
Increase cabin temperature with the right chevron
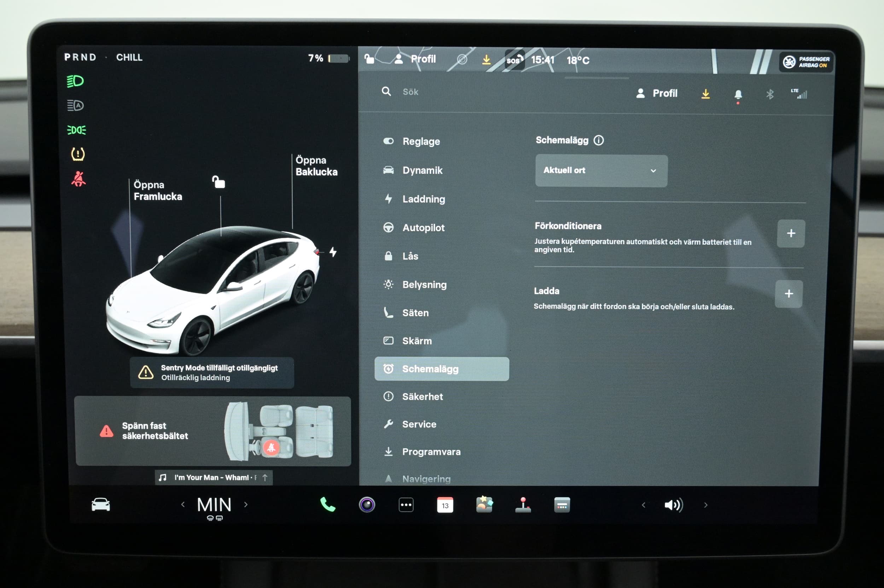click(246, 505)
